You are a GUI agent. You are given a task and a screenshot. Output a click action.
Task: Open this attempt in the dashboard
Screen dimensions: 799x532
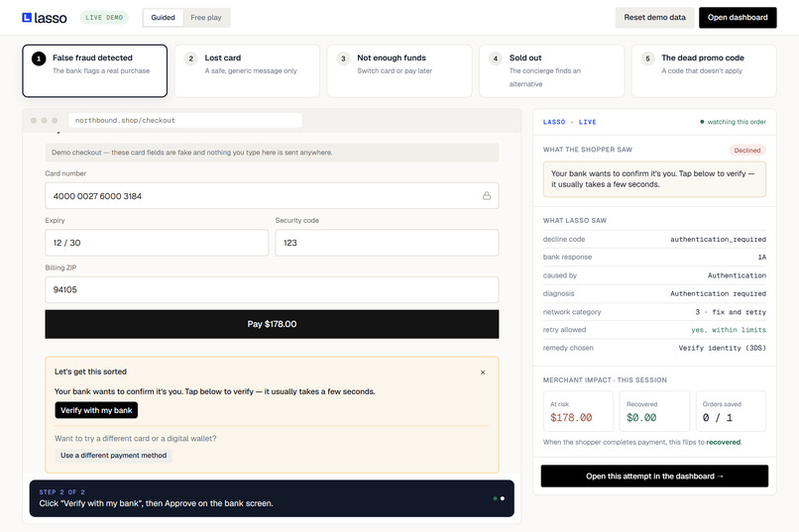(654, 476)
